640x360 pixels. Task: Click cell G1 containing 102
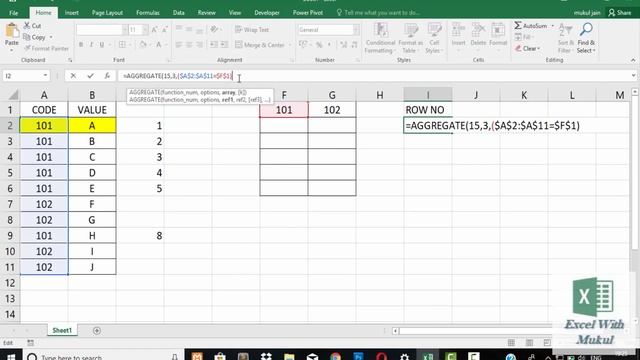pos(332,110)
